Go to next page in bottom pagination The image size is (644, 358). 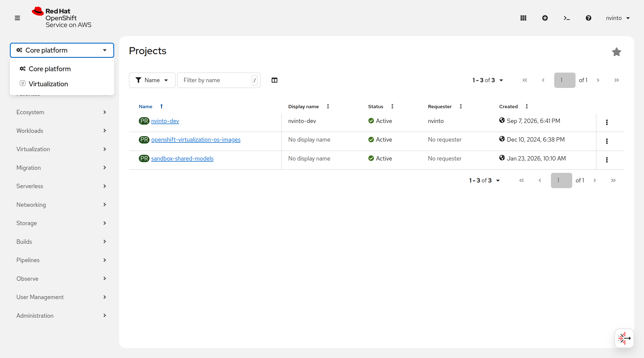click(x=595, y=181)
